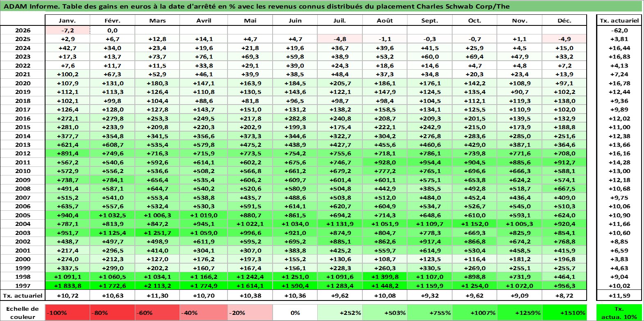Image resolution: width=644 pixels, height=321 pixels.
Task: Click the +1 251,7 cell in 2003
Action: point(157,233)
